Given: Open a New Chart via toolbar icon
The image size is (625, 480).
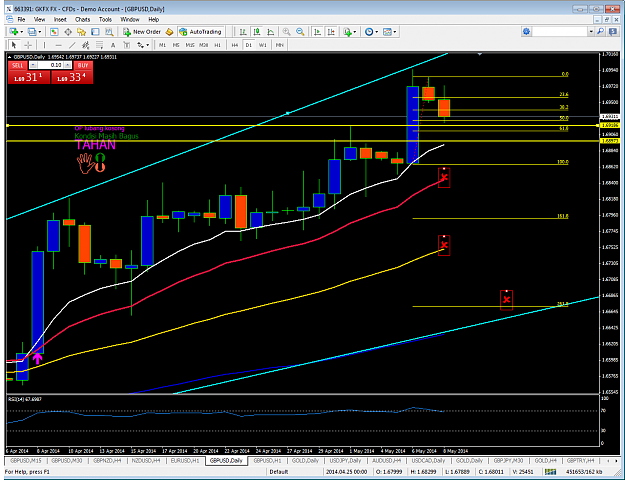Looking at the screenshot, I should [14, 31].
